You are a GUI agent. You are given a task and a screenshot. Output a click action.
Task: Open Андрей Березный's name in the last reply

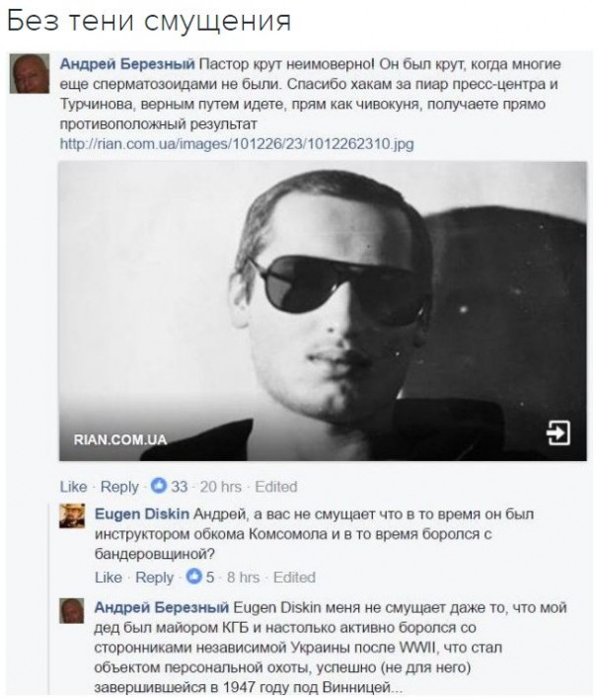[x=162, y=607]
